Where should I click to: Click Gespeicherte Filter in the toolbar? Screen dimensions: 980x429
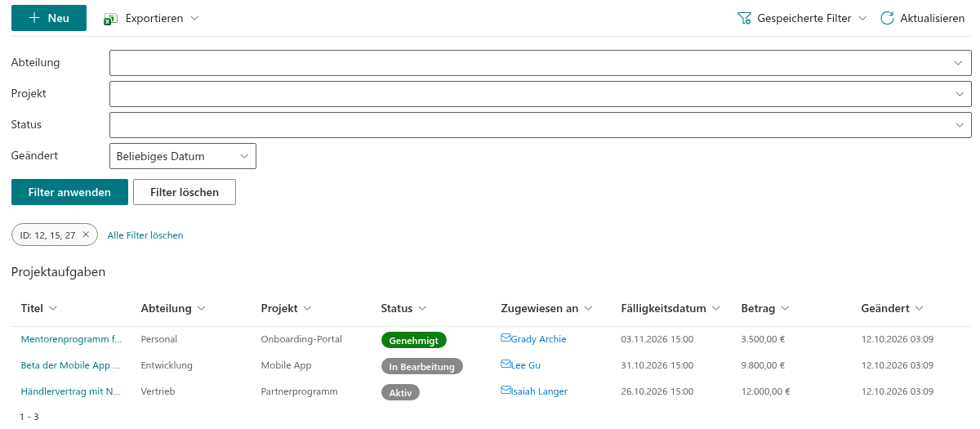tap(804, 18)
